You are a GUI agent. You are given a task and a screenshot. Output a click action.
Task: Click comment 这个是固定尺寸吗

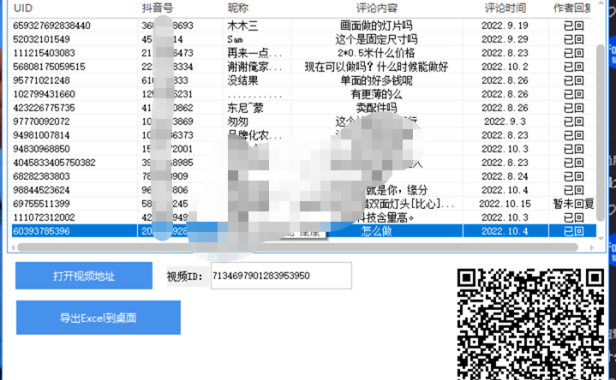(376, 39)
